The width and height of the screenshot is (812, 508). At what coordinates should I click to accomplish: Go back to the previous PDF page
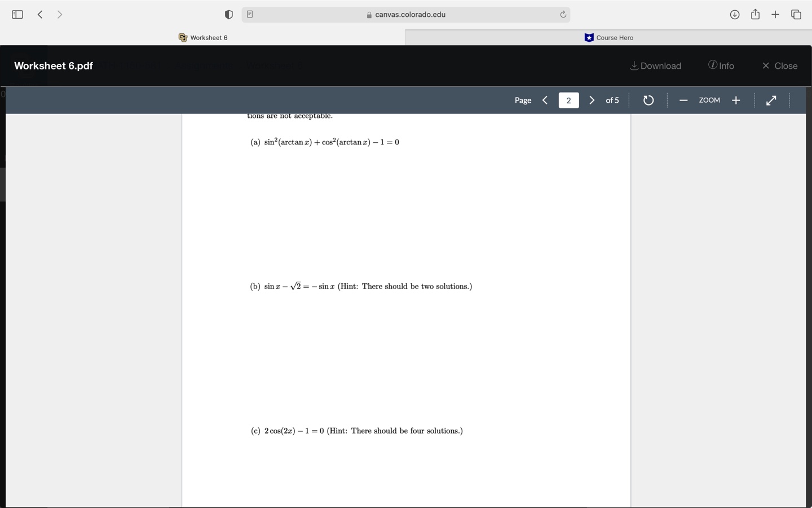(545, 100)
